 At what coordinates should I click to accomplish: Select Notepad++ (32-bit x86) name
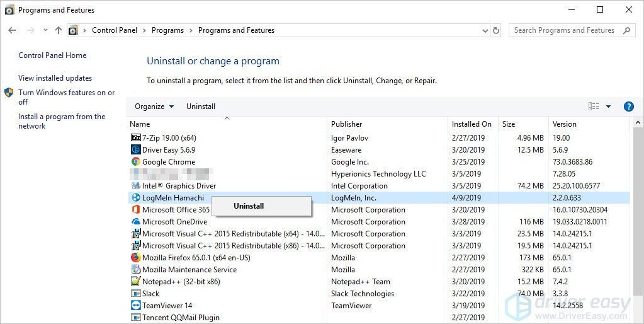pyautogui.click(x=181, y=282)
